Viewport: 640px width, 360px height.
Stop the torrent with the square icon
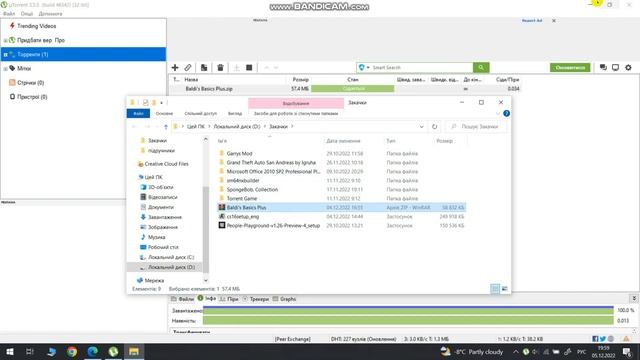249,67
